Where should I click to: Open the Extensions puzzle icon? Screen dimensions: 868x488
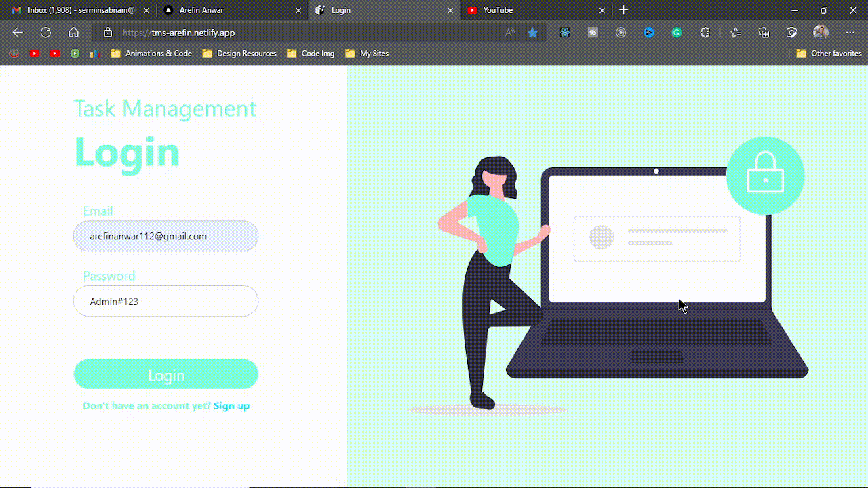[x=705, y=33]
